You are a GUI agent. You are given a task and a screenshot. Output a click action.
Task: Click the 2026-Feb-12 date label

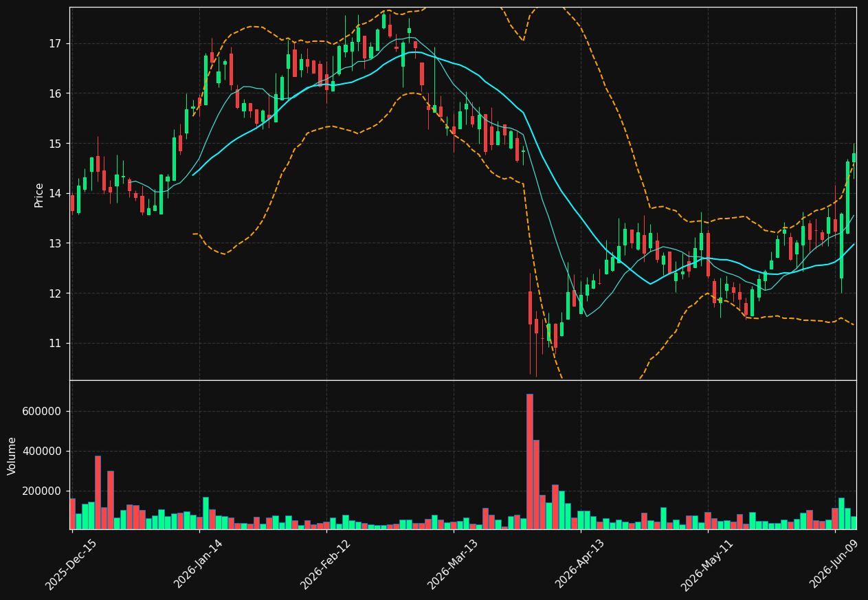coord(326,564)
